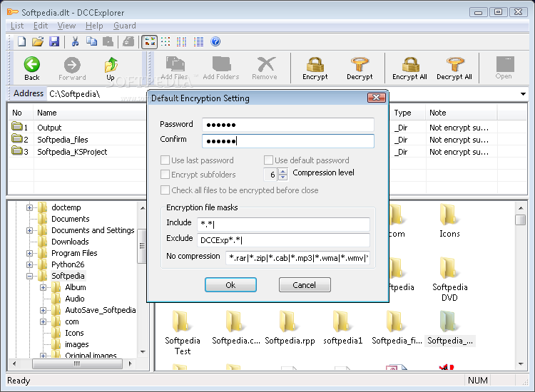
Task: Close the Default Encryption Setting dialog
Action: point(377,98)
